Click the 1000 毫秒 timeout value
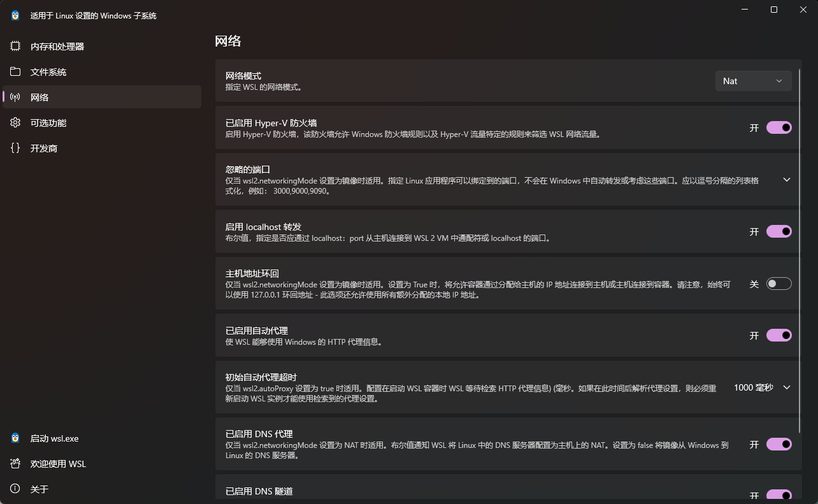This screenshot has width=818, height=504. pyautogui.click(x=753, y=387)
